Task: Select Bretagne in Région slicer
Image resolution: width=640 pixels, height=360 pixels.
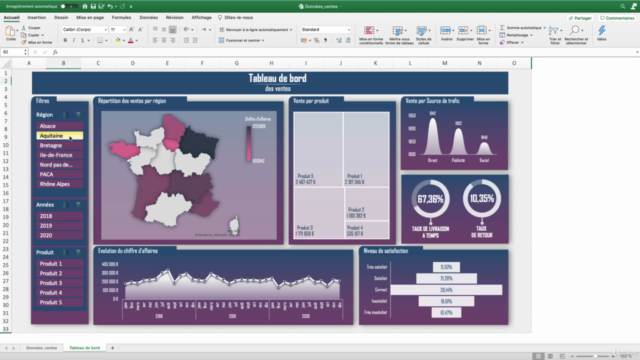Action: (x=60, y=145)
